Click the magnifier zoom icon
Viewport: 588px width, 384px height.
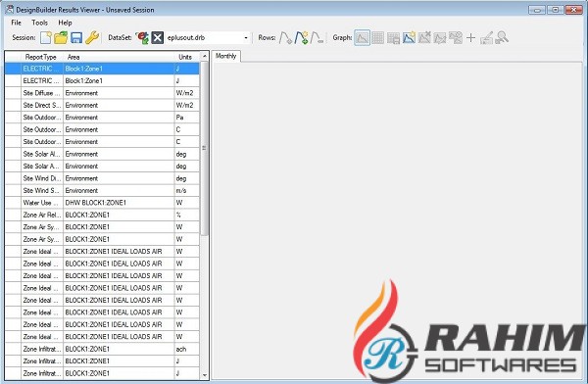point(502,37)
